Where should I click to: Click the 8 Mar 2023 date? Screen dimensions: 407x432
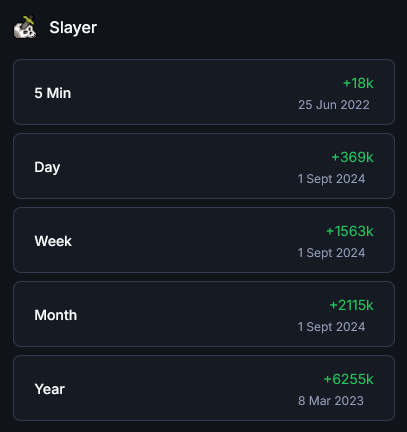tap(331, 401)
